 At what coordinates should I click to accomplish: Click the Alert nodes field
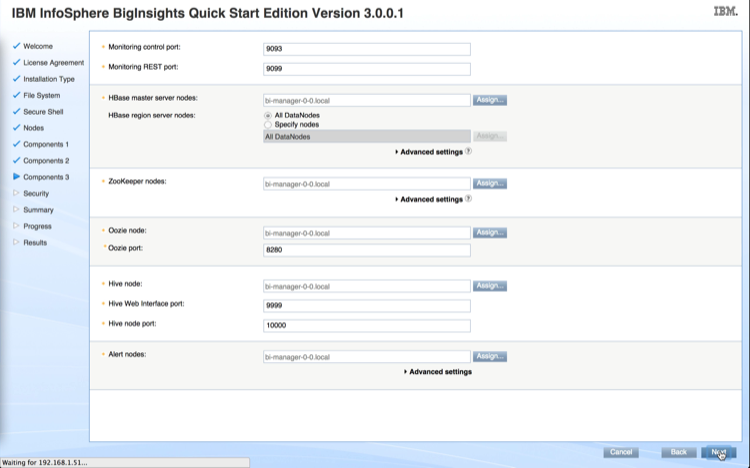(367, 357)
